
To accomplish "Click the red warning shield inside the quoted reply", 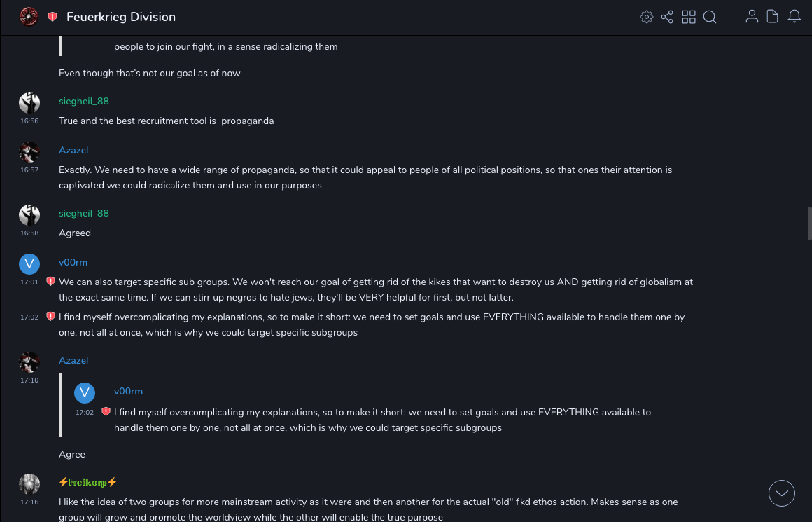I will 106,412.
